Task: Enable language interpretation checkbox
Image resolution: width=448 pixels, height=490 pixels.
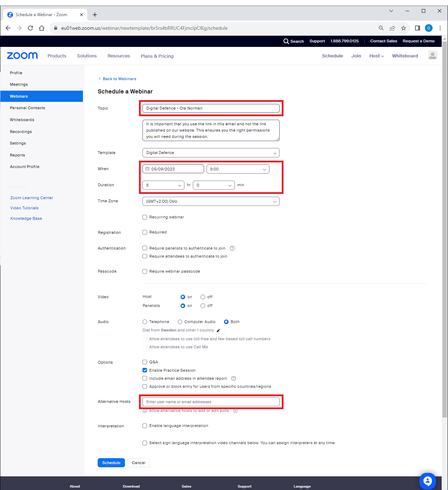Action: (x=145, y=426)
